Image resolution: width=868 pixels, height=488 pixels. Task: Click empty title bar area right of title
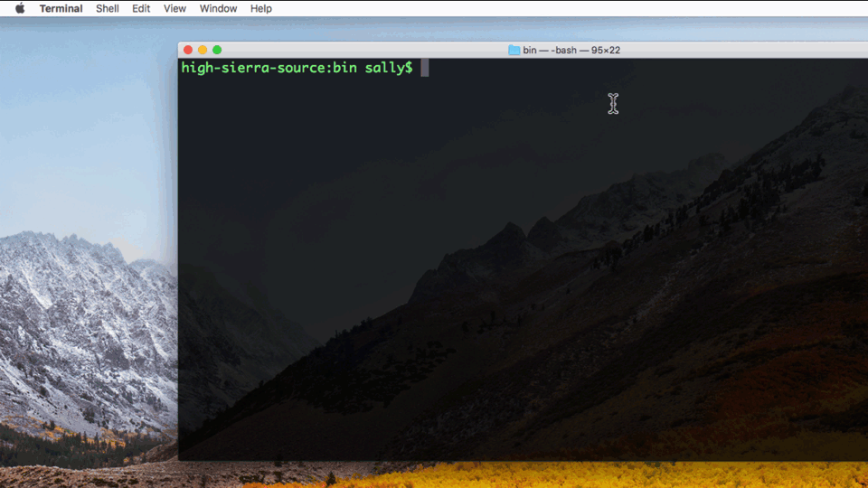pyautogui.click(x=741, y=50)
